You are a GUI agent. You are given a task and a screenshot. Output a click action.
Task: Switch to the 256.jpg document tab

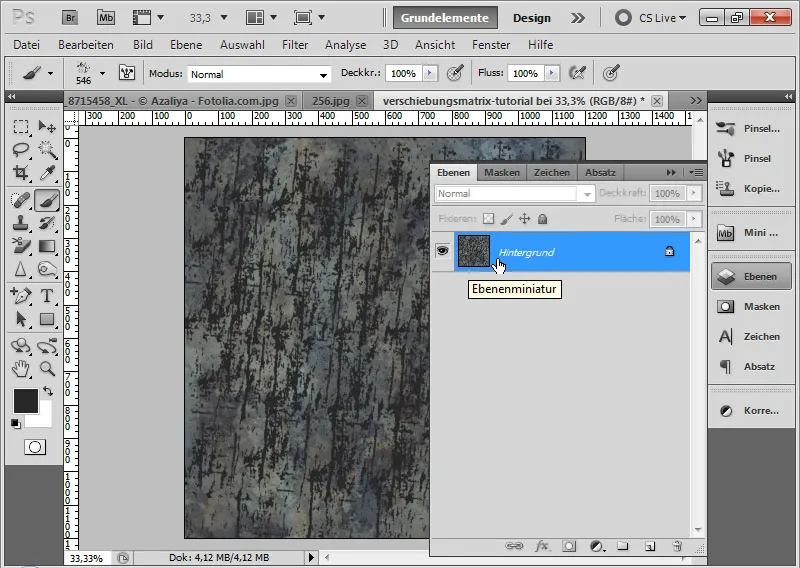[331, 101]
